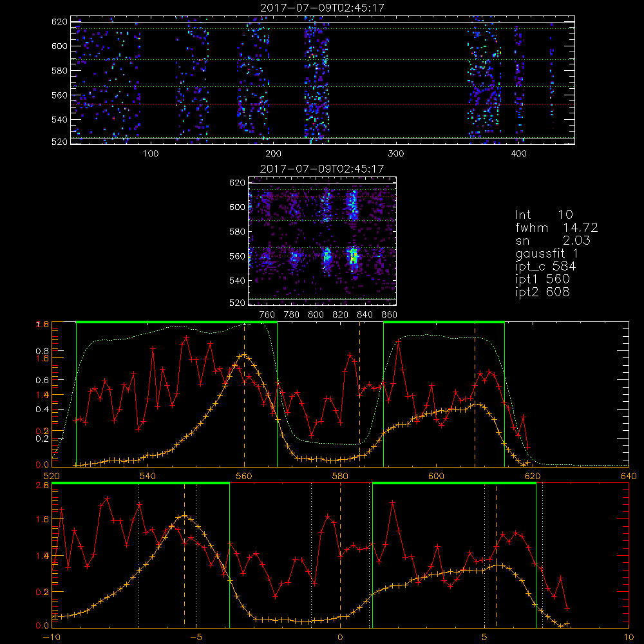The image size is (644, 644).
Task: Click the right thick green bar atop the bottom plot
Action: tap(454, 484)
